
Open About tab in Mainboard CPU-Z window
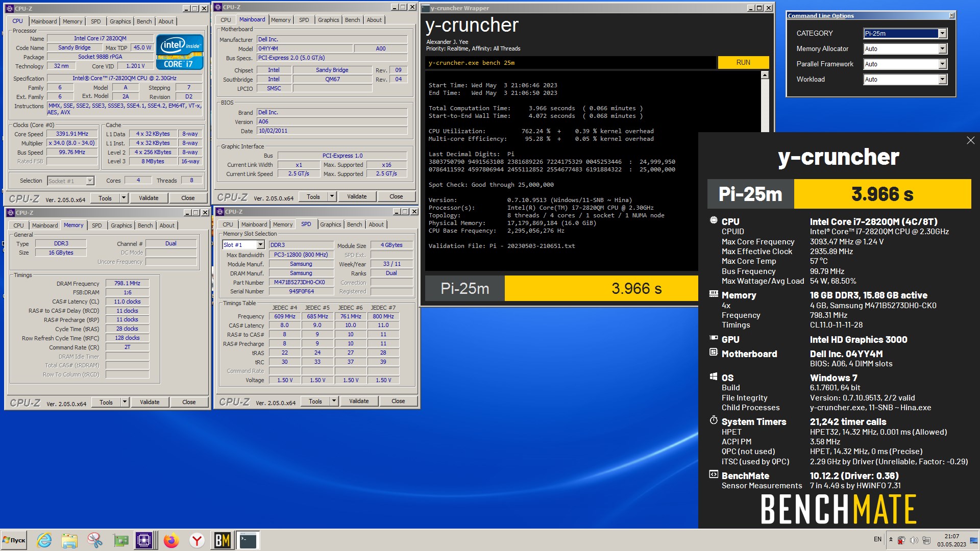(374, 20)
